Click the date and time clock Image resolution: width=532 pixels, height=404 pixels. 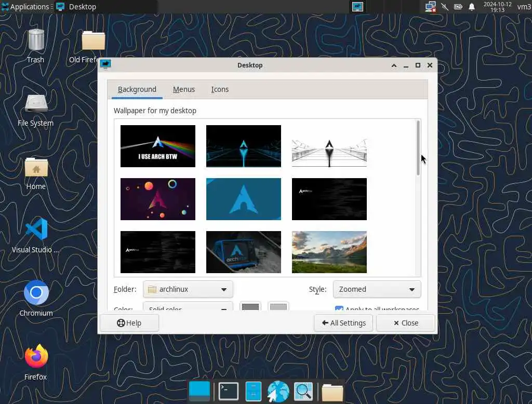coord(497,7)
